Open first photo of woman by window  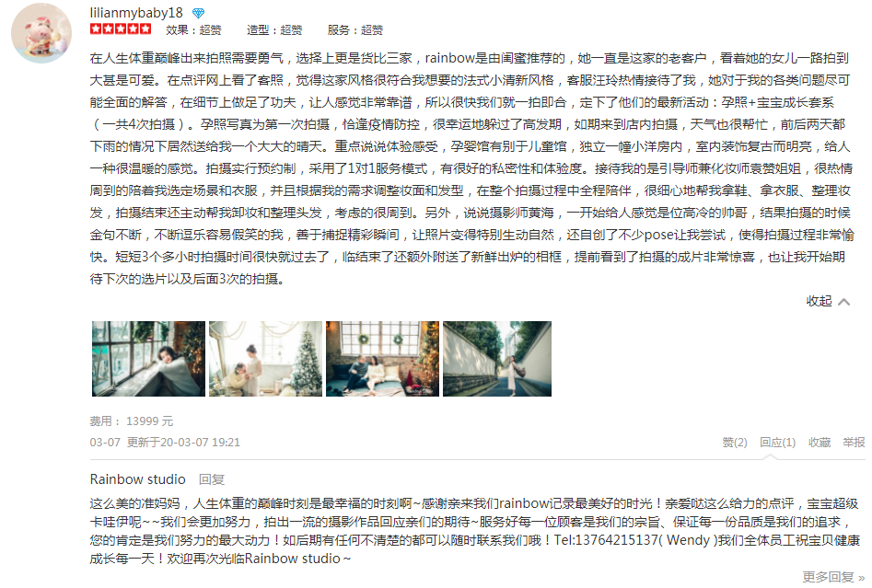pyautogui.click(x=148, y=359)
